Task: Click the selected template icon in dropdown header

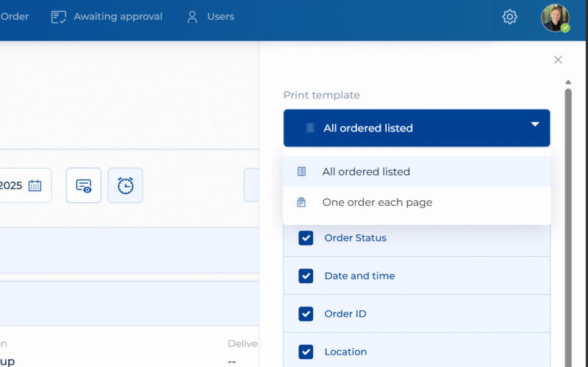Action: point(310,128)
